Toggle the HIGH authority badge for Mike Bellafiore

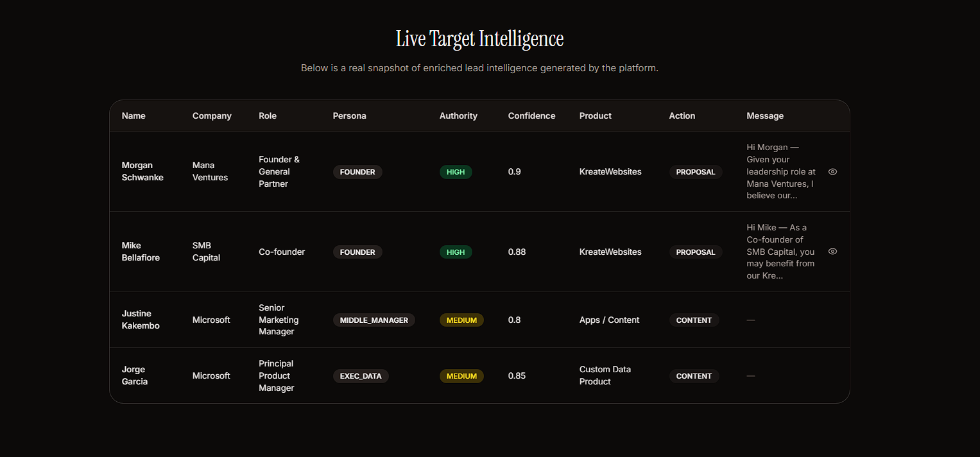pos(456,252)
